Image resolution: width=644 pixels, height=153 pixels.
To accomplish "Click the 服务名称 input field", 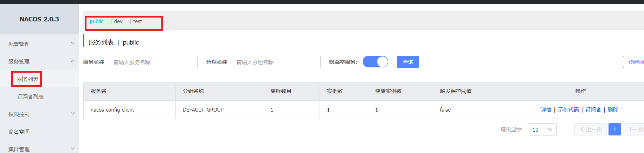I will tap(154, 62).
